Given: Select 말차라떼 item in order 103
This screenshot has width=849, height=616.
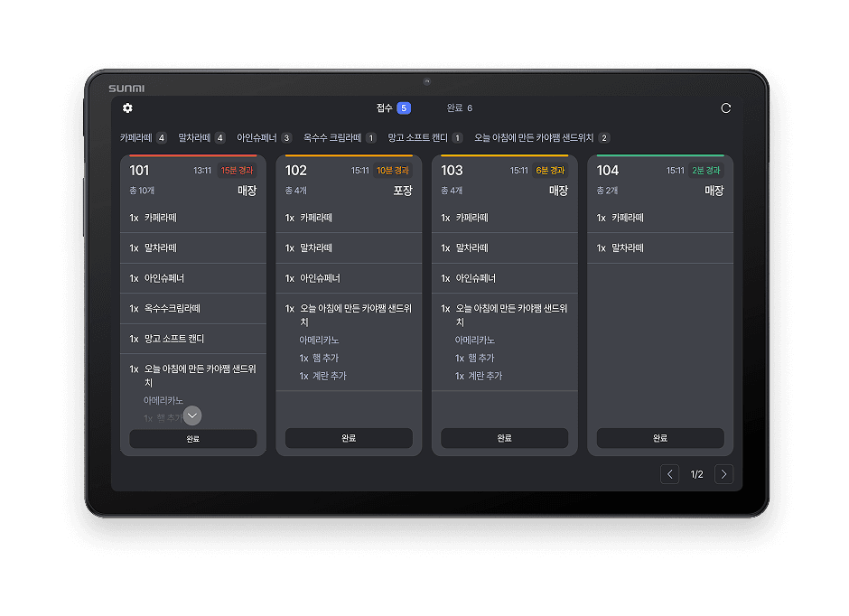Looking at the screenshot, I should [505, 247].
